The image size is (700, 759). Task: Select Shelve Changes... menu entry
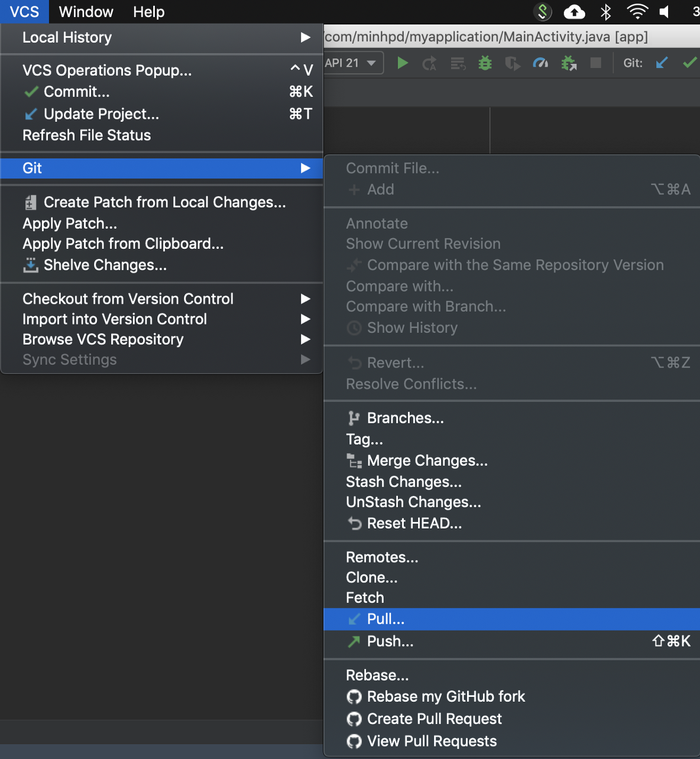tap(105, 265)
